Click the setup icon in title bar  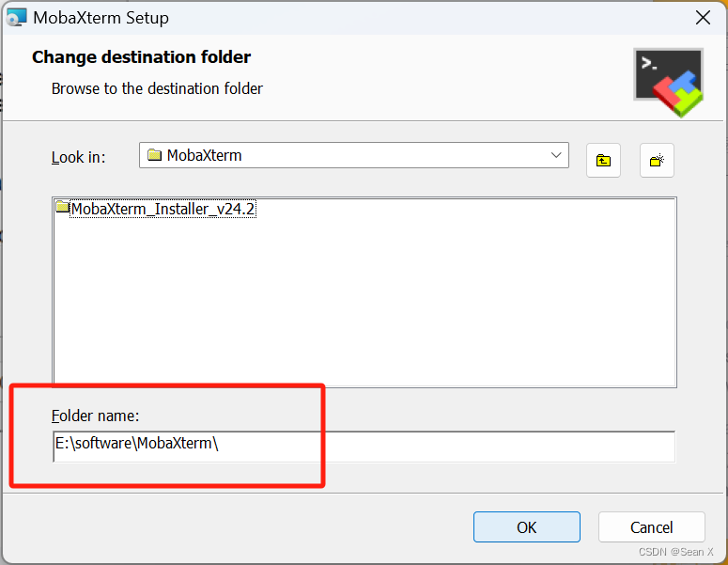tap(16, 17)
